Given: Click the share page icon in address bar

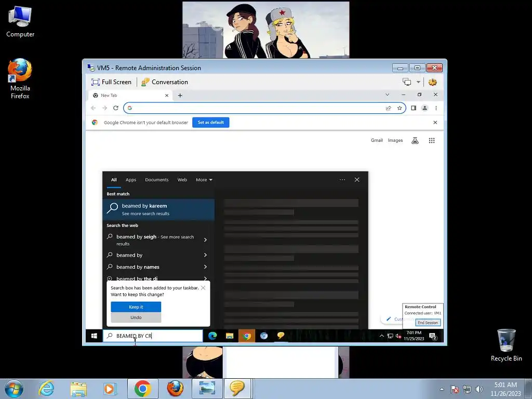Looking at the screenshot, I should [x=389, y=108].
